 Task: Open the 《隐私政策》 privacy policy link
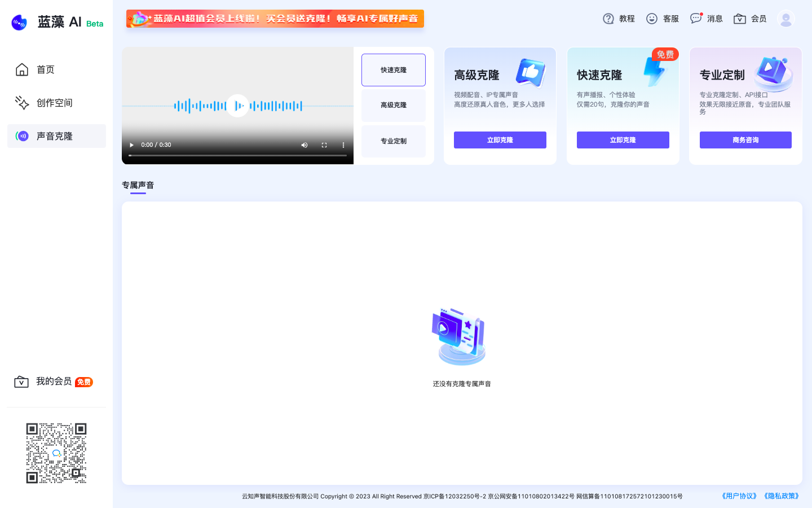click(x=782, y=496)
